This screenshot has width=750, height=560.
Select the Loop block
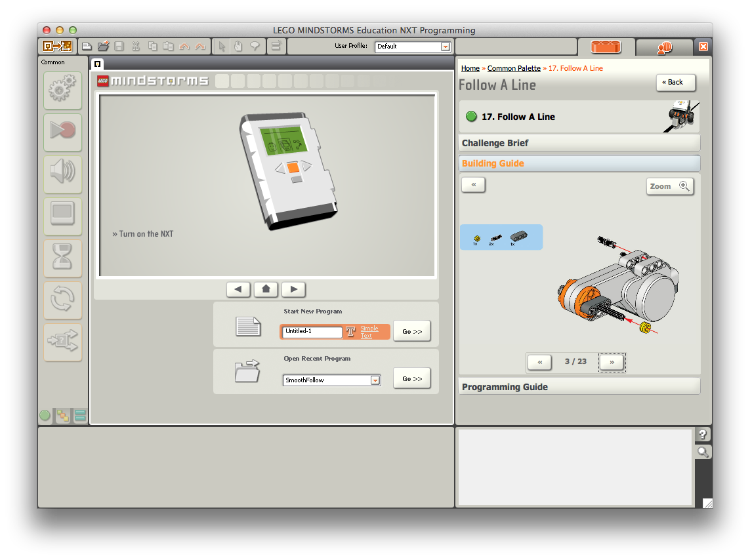click(62, 300)
